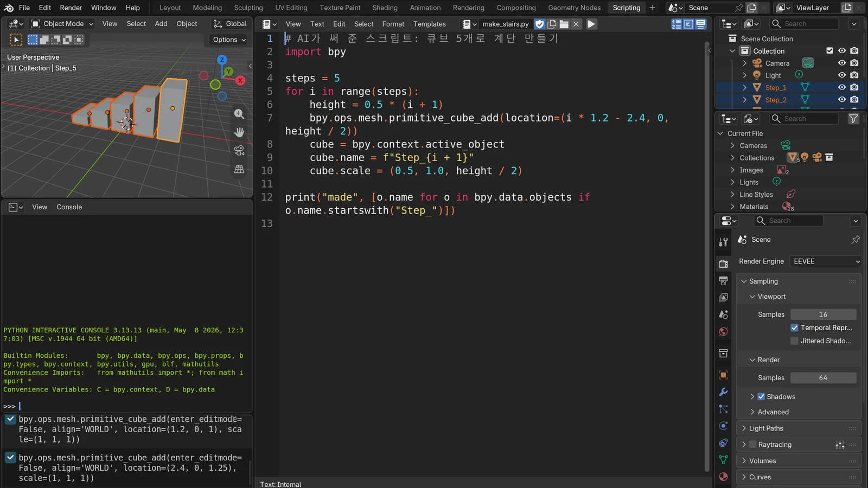
Task: Open the Physics properties tab
Action: [723, 426]
